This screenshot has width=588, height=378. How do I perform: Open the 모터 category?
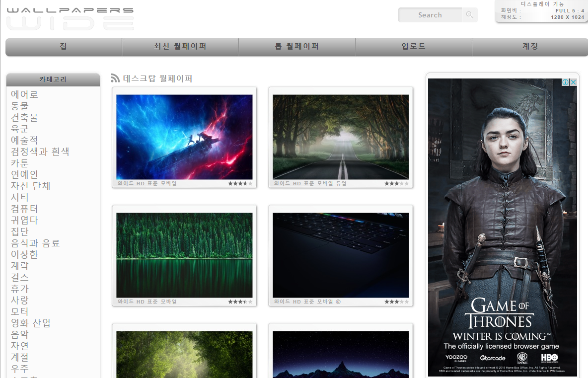pos(20,311)
